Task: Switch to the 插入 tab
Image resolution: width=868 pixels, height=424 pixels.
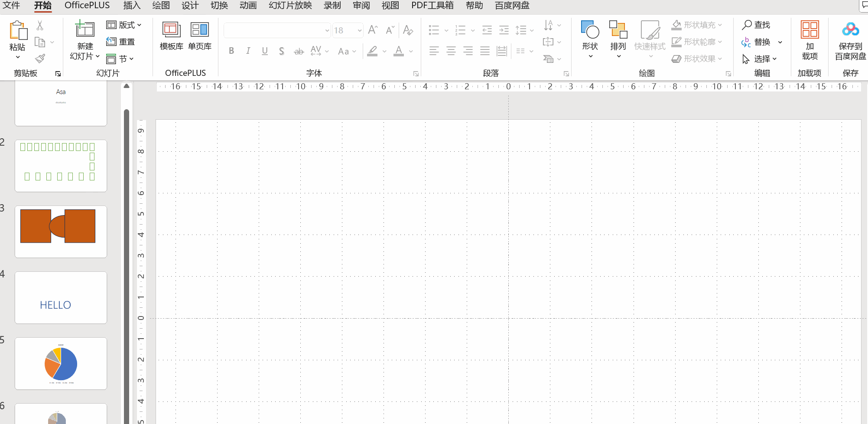Action: coord(132,6)
